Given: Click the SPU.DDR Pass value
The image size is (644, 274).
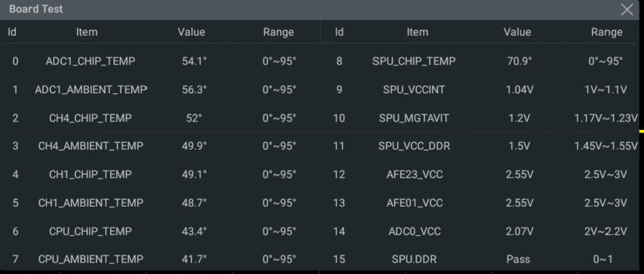Looking at the screenshot, I should click(x=518, y=259).
